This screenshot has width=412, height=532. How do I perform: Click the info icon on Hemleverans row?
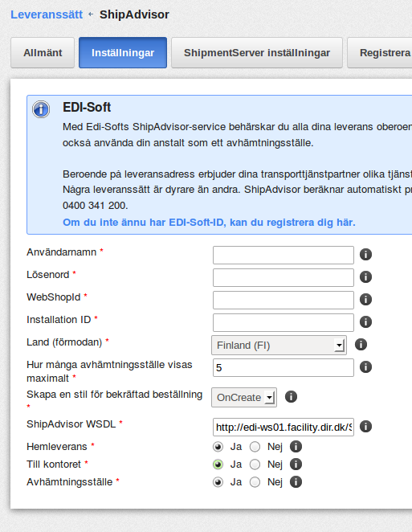pyautogui.click(x=296, y=447)
